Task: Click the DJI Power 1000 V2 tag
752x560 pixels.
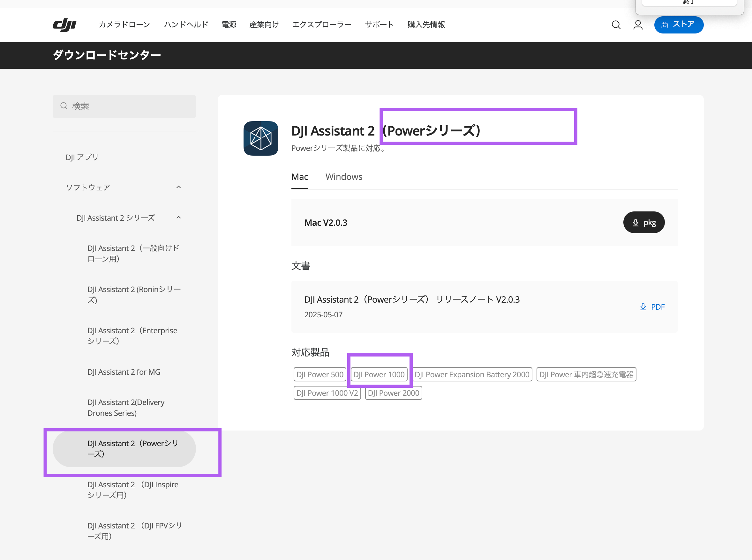Action: coord(327,393)
